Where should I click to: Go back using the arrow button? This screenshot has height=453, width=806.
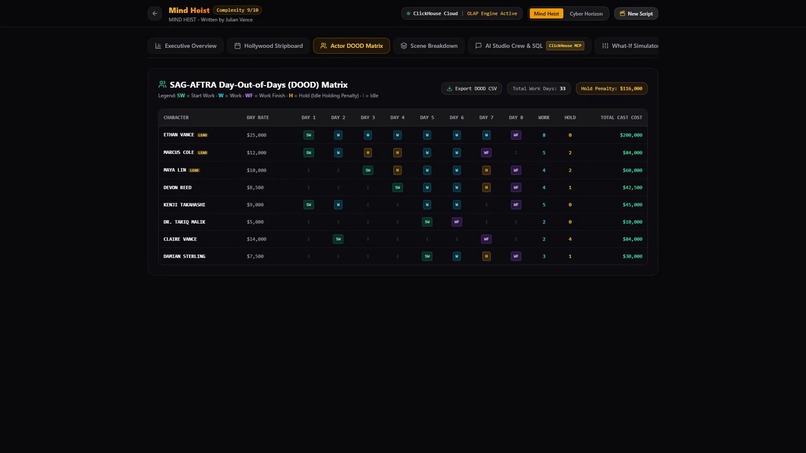click(155, 13)
